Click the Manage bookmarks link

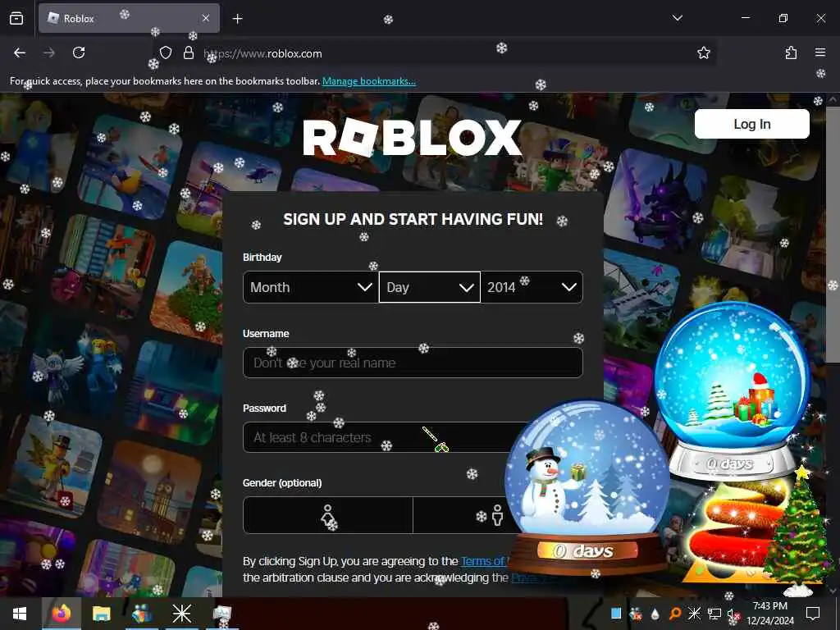[368, 81]
